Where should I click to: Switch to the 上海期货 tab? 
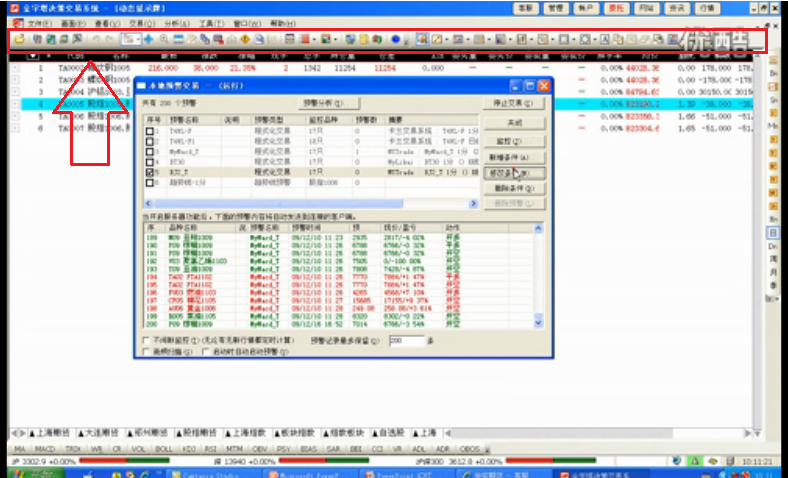tap(47, 432)
